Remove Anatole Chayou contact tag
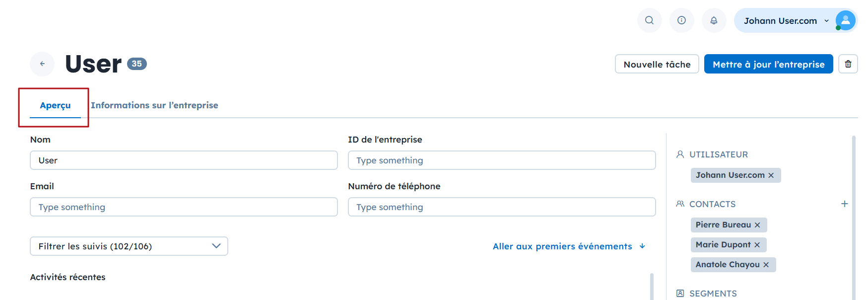 coord(766,265)
